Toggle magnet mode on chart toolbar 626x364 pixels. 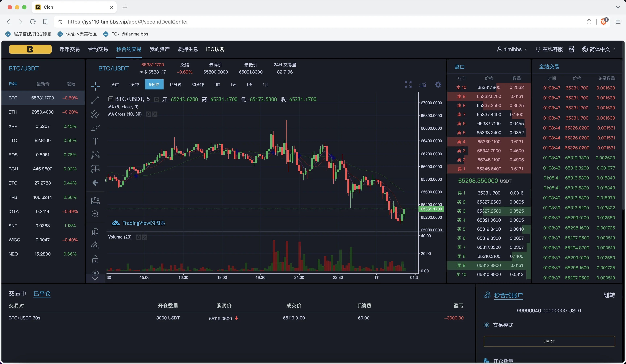tap(95, 232)
